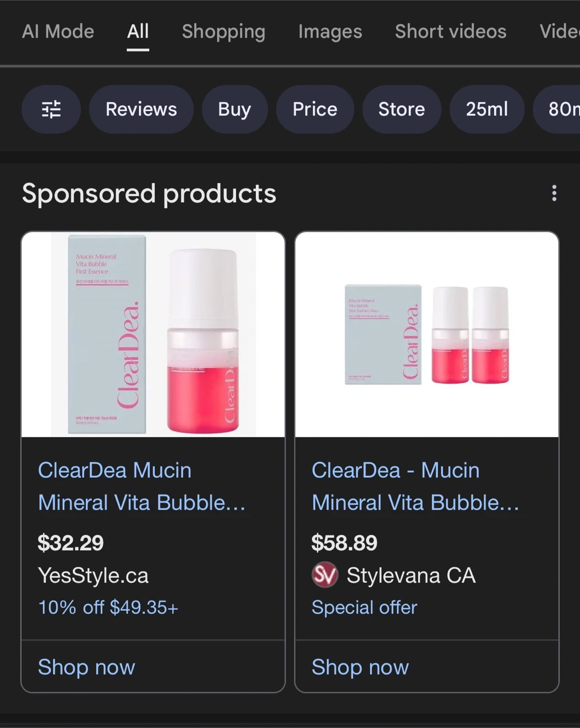This screenshot has width=580, height=728.
Task: Switch to the AI Mode tab
Action: coord(58,32)
